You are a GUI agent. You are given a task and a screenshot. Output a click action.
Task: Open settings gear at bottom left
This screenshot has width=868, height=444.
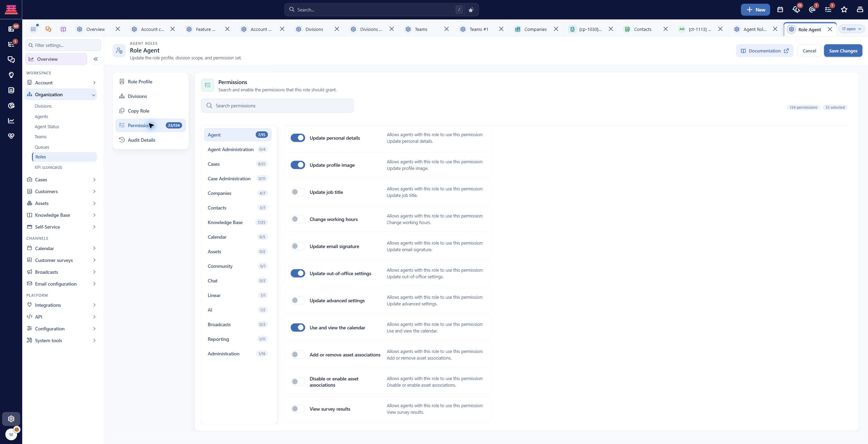click(x=11, y=419)
